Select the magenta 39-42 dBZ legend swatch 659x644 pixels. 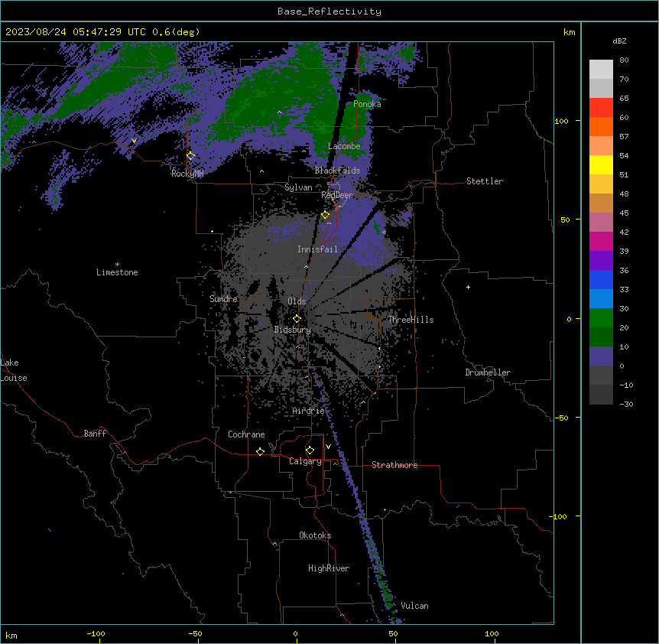pos(601,241)
